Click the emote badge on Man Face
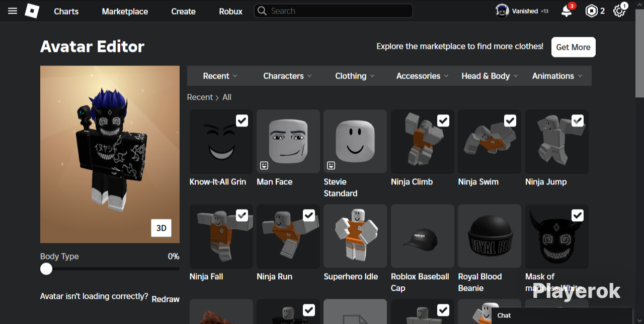This screenshot has width=644, height=324. click(x=264, y=165)
